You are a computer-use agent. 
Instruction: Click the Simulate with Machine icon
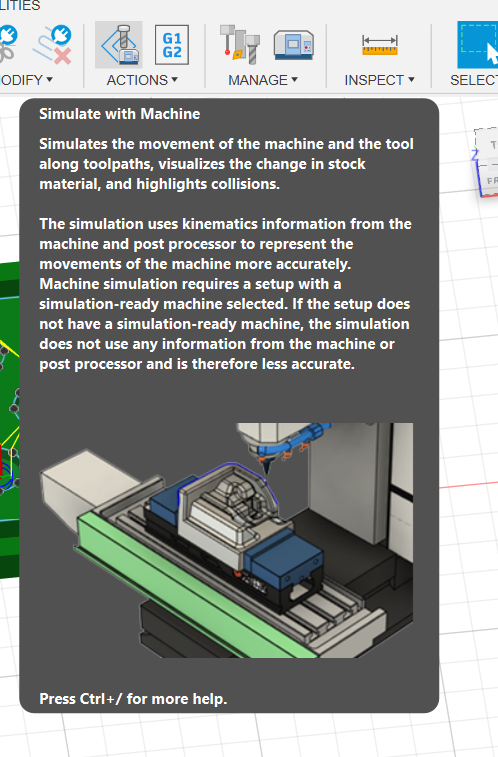click(x=119, y=45)
